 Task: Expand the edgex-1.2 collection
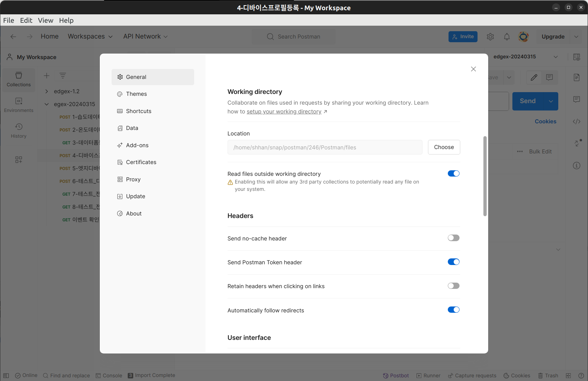coord(47,91)
